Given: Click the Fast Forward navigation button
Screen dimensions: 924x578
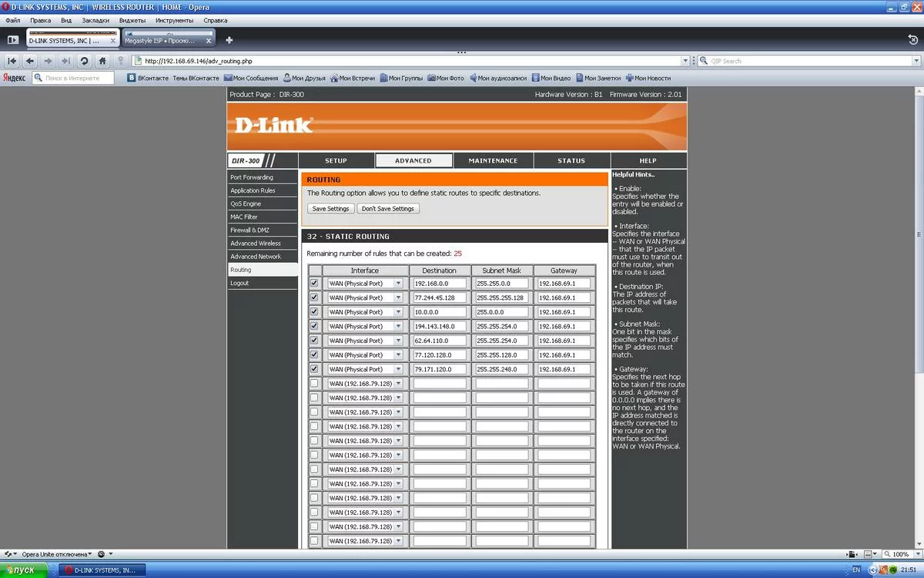Looking at the screenshot, I should [x=65, y=61].
